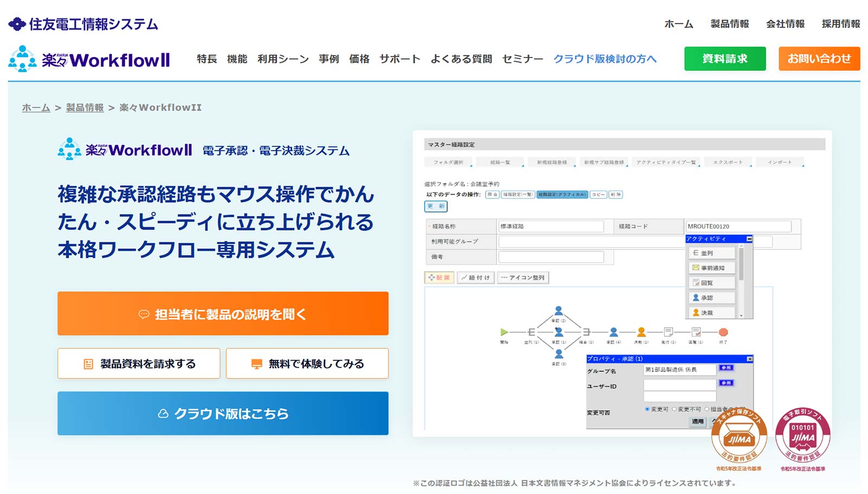Pick 並列 activity from the palette

[711, 253]
